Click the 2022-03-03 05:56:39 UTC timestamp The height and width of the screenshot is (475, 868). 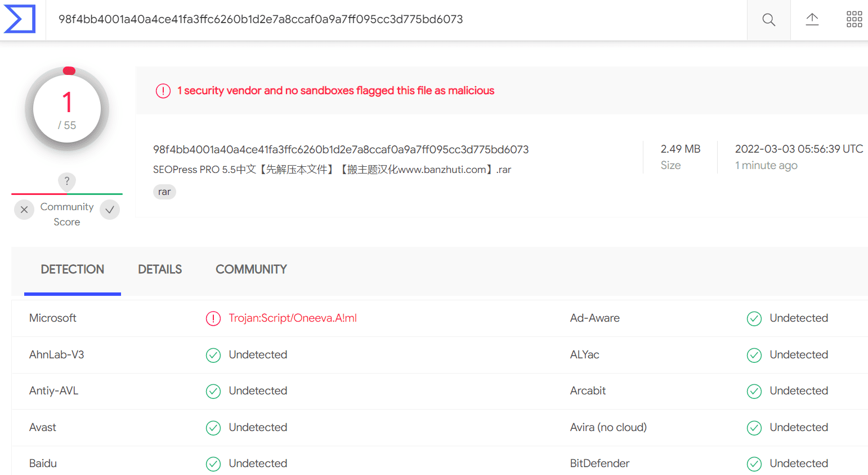[x=799, y=149]
